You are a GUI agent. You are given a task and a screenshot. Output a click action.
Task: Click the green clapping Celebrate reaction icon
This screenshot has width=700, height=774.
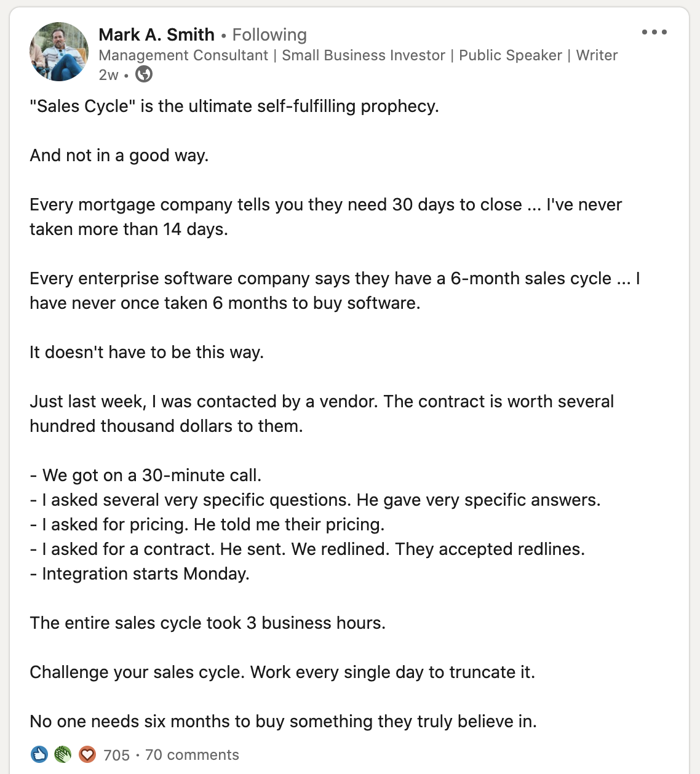[63, 754]
